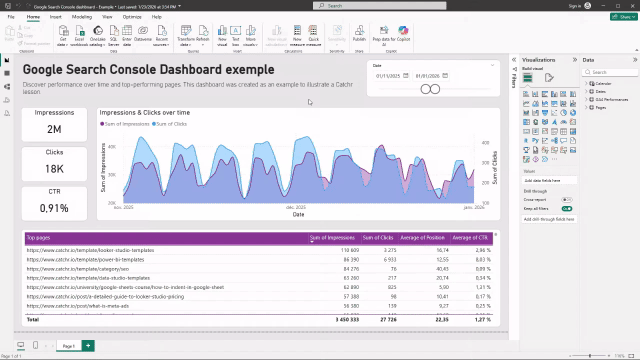
Task: Open the View ribbon tab
Action: pyautogui.click(x=107, y=17)
